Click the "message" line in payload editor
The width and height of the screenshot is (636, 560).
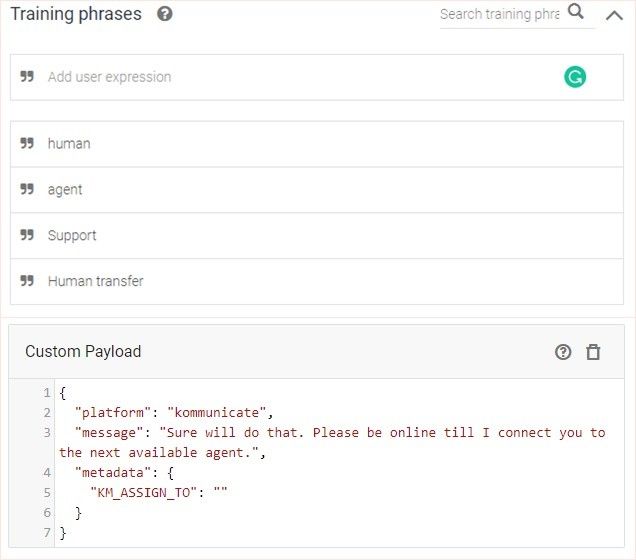pos(332,442)
